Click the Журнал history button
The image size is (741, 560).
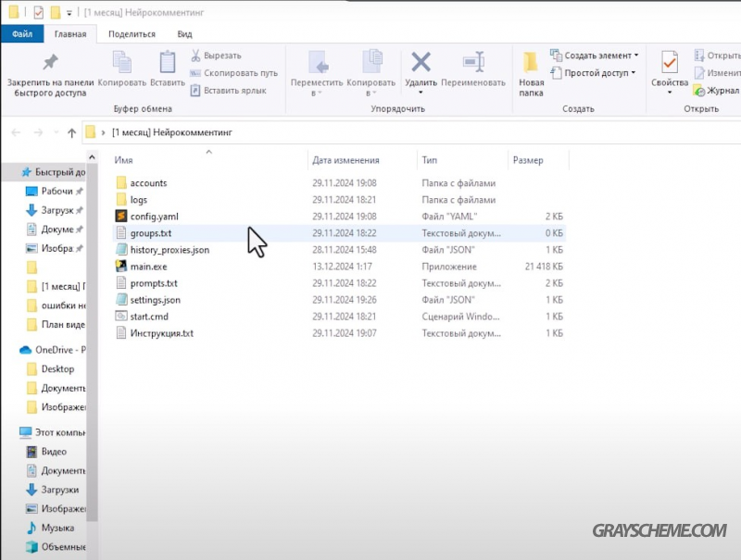[x=716, y=90]
